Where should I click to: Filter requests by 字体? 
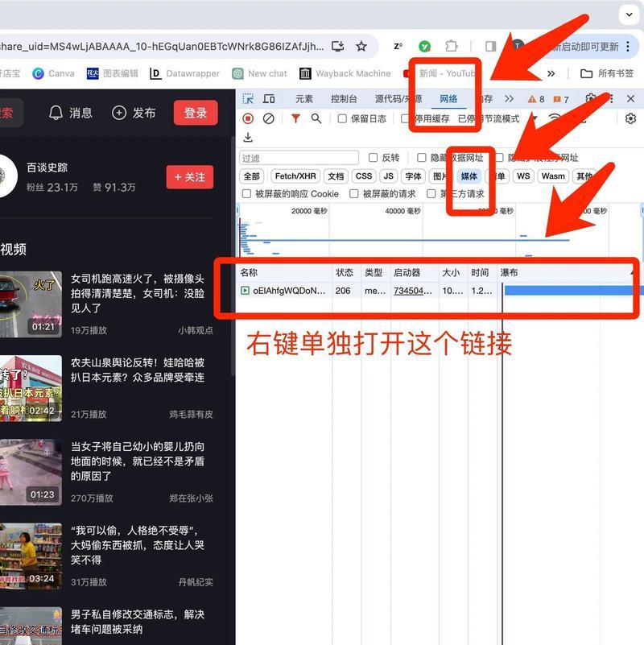pos(413,176)
